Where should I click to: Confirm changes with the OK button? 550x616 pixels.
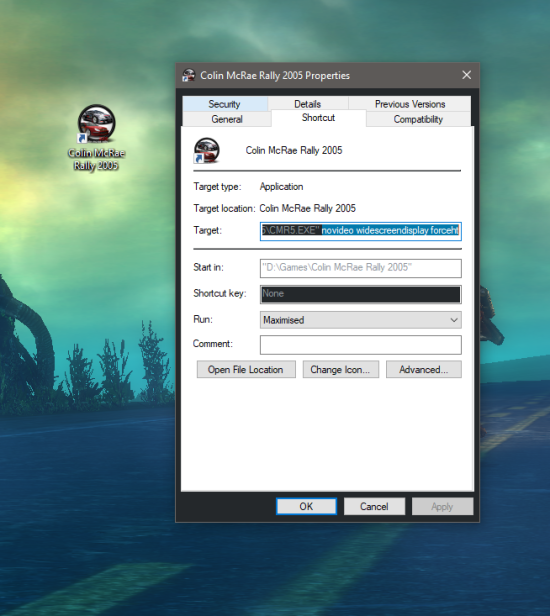coord(306,506)
